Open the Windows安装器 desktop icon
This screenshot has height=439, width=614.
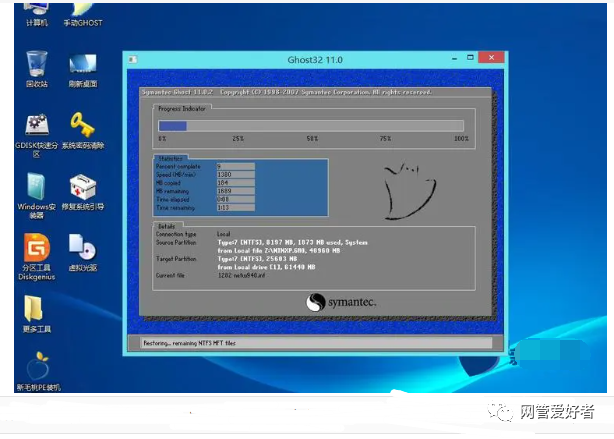pos(36,195)
